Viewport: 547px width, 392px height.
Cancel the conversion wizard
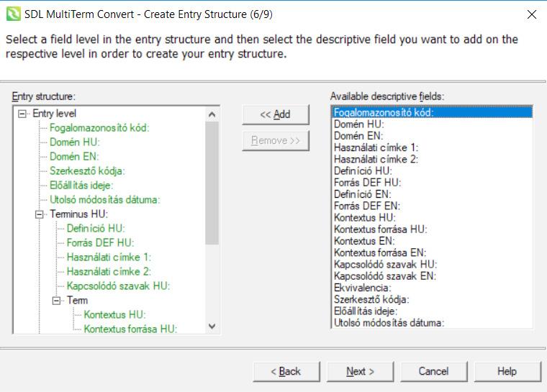433,371
